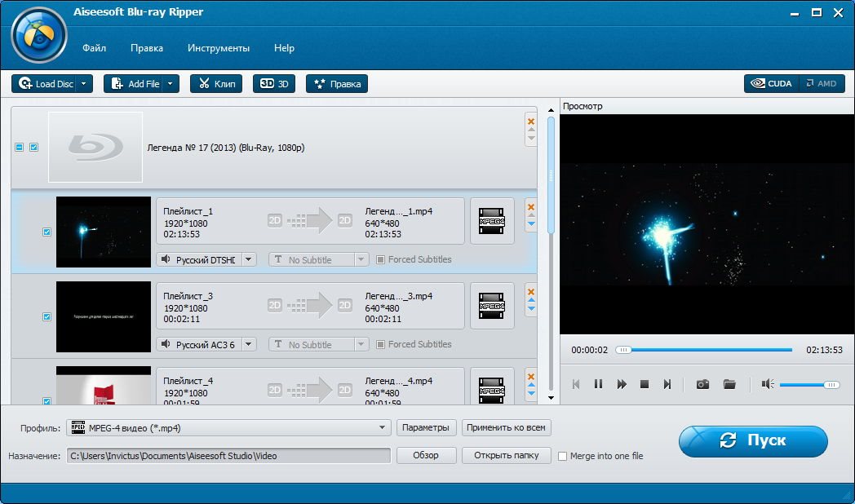The height and width of the screenshot is (504, 855).
Task: Uncheck the Плейлист_4 checkbox
Action: pyautogui.click(x=47, y=401)
